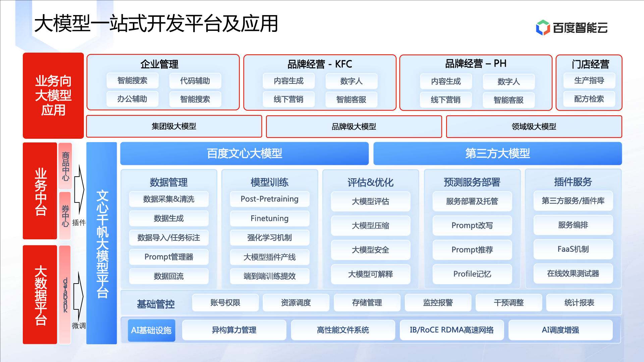Screen dimensions: 644x362
Task: Click the pink databank label
Action: pyautogui.click(x=65, y=295)
